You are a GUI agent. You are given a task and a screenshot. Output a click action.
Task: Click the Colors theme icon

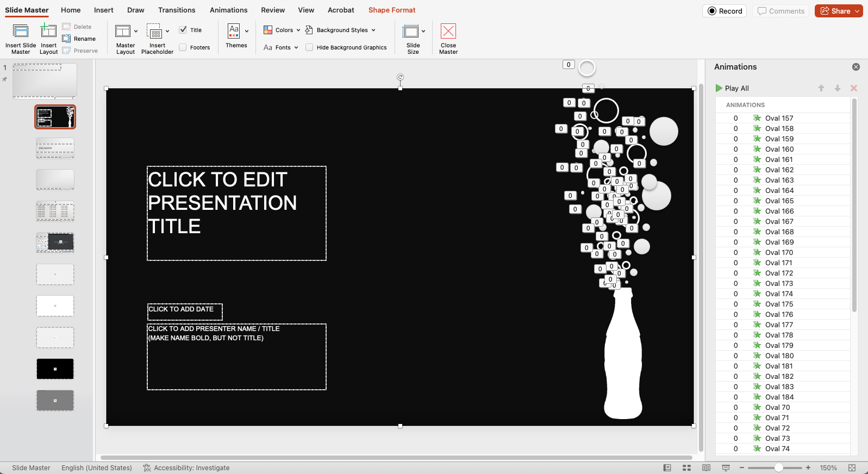(268, 30)
